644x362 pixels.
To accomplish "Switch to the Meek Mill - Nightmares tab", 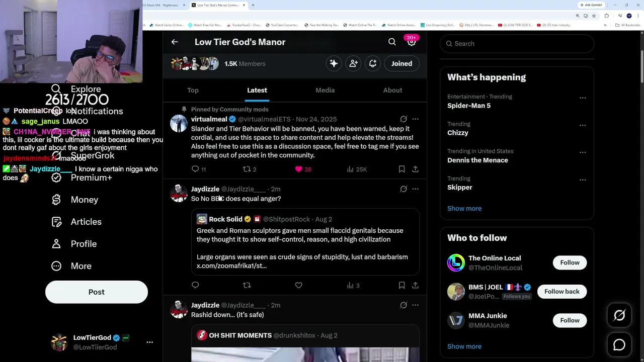I will tap(164, 5).
